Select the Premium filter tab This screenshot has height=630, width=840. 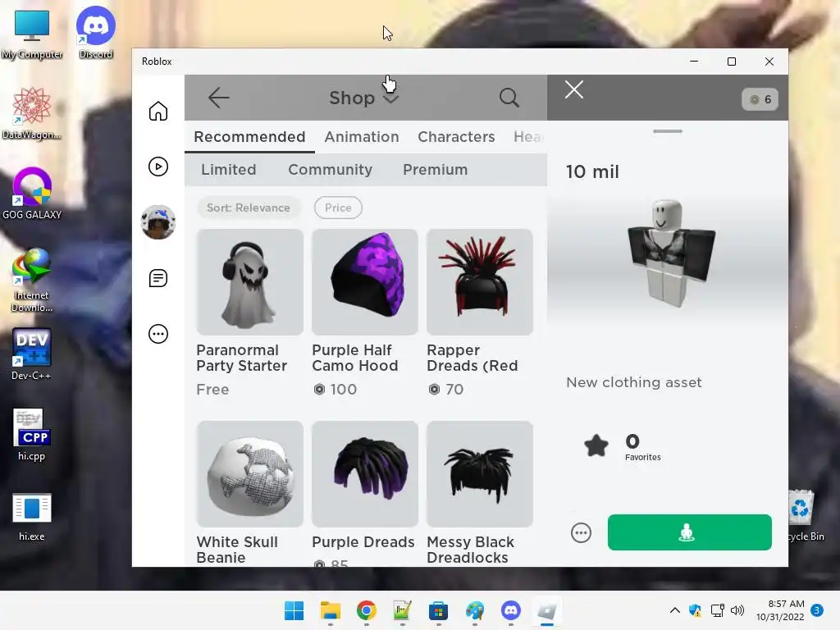pyautogui.click(x=435, y=169)
